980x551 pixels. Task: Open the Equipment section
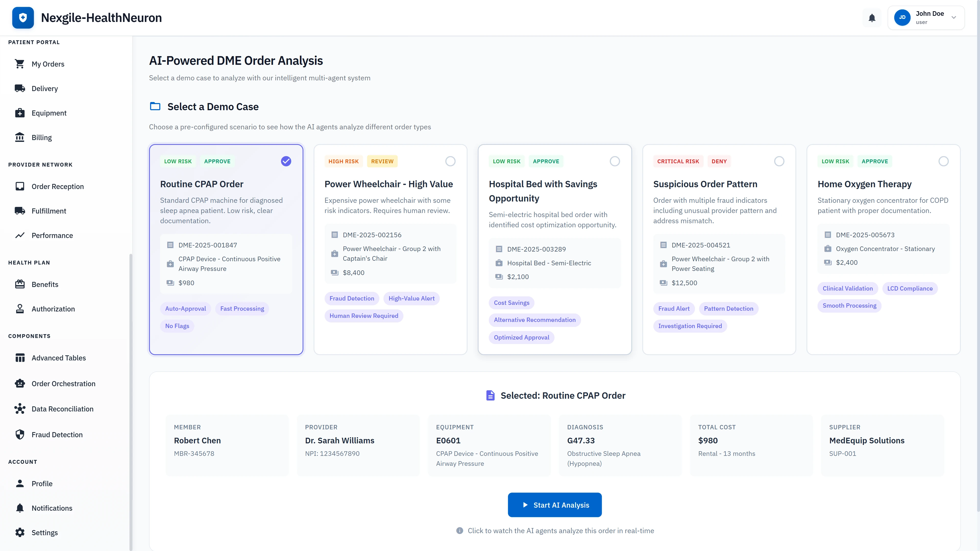coord(49,113)
